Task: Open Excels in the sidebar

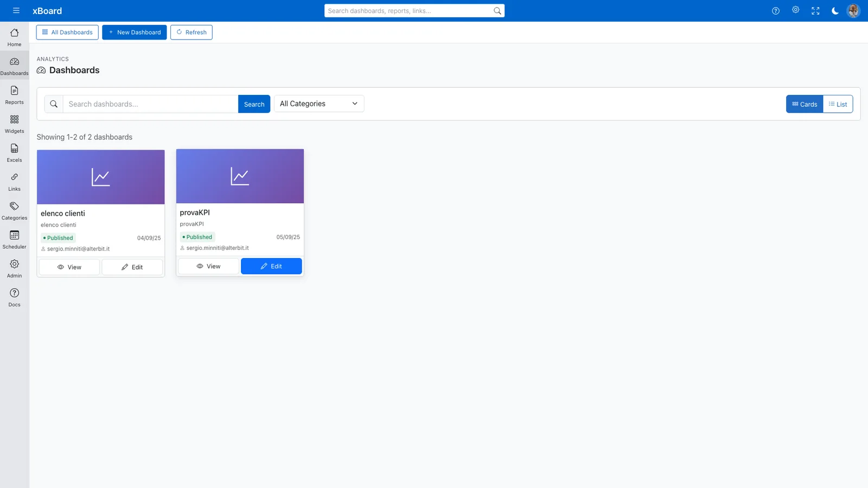Action: [15, 153]
